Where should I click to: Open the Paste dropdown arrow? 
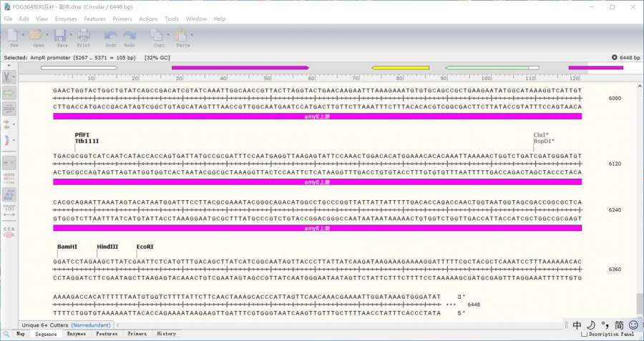[x=191, y=34]
